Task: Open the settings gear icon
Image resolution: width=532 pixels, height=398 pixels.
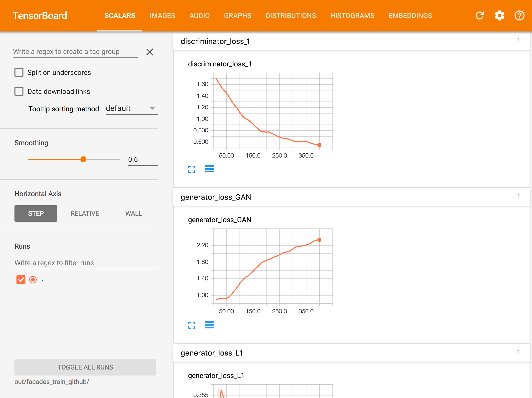Action: click(x=499, y=15)
